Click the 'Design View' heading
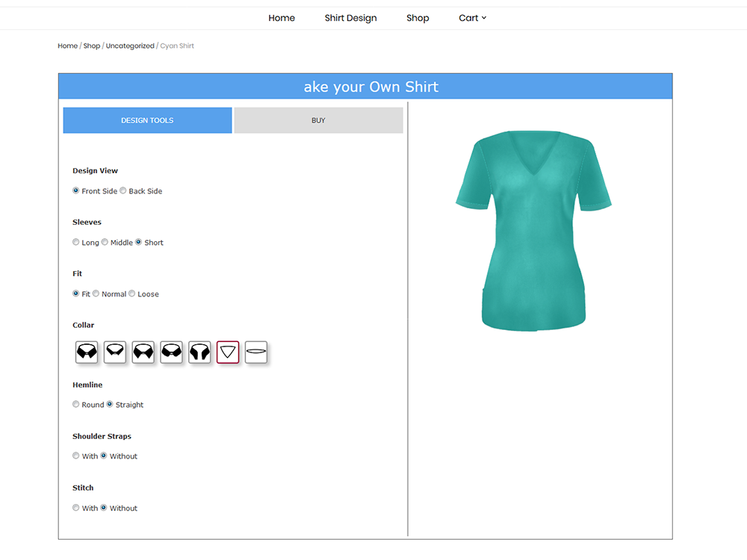The width and height of the screenshot is (747, 560). (x=96, y=170)
